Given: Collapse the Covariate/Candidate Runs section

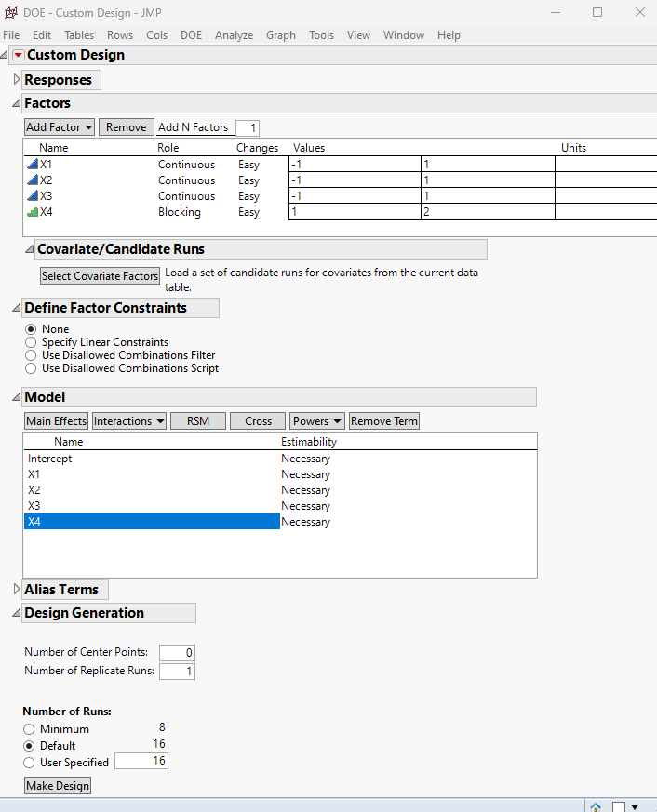Looking at the screenshot, I should [x=30, y=249].
